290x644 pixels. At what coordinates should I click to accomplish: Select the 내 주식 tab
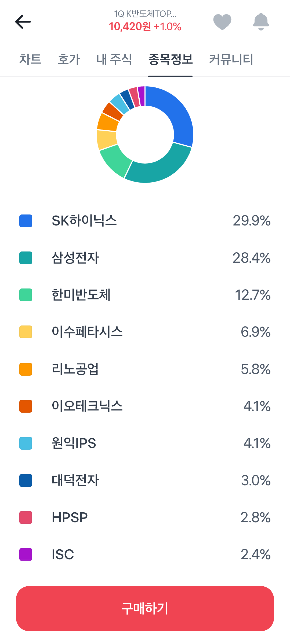click(x=114, y=59)
